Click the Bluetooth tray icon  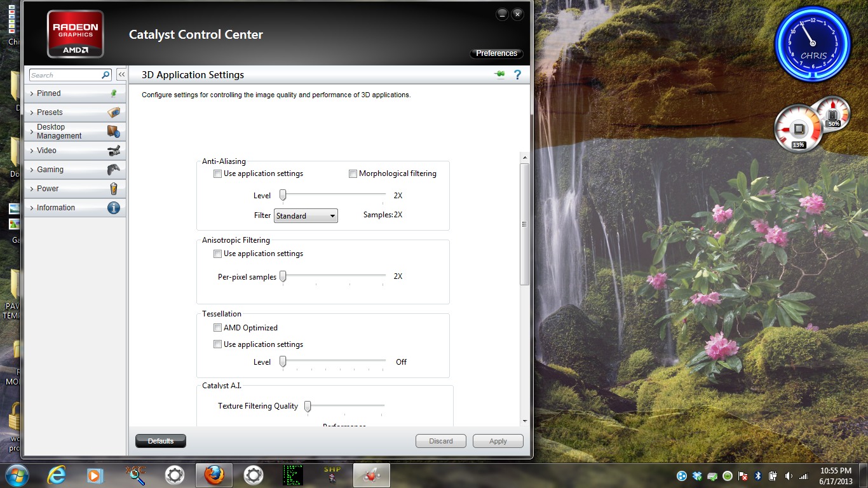(x=757, y=476)
